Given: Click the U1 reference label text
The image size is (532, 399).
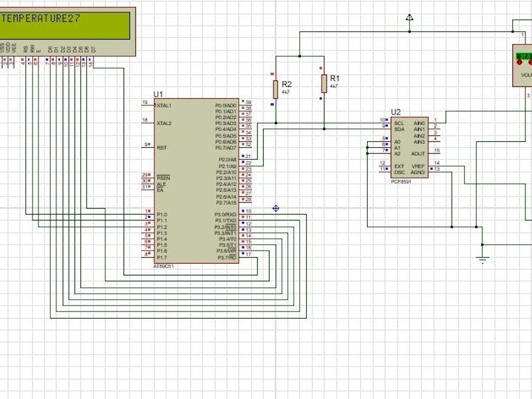Looking at the screenshot, I should [158, 95].
